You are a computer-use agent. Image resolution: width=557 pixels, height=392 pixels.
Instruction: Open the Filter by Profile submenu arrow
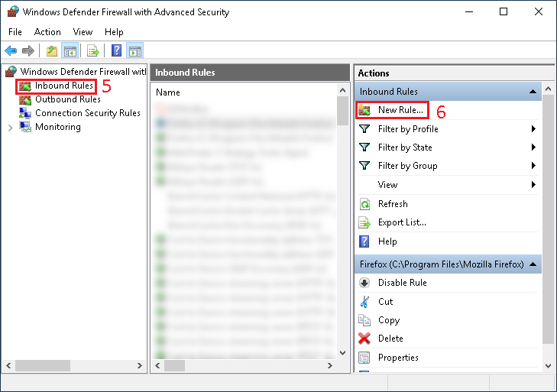coord(533,129)
